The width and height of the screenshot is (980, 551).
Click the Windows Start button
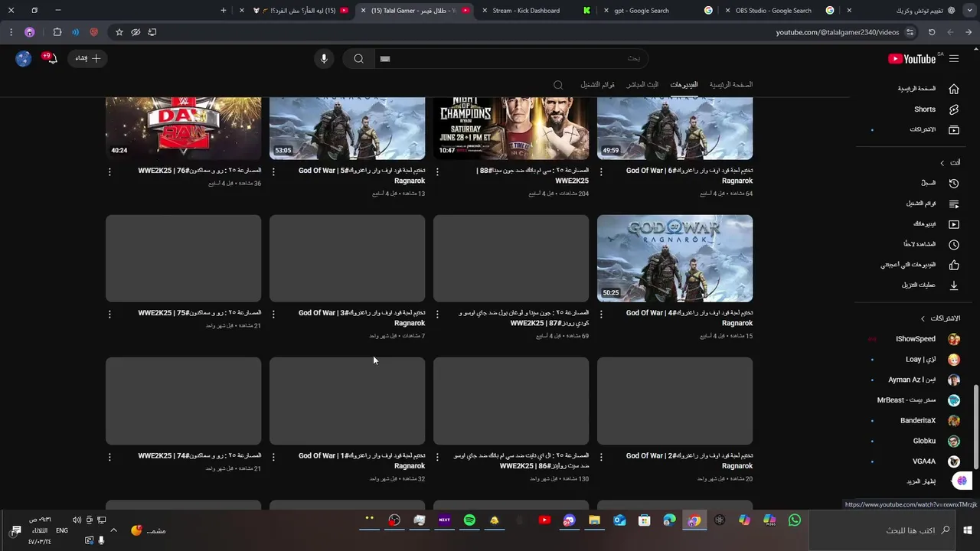click(968, 530)
